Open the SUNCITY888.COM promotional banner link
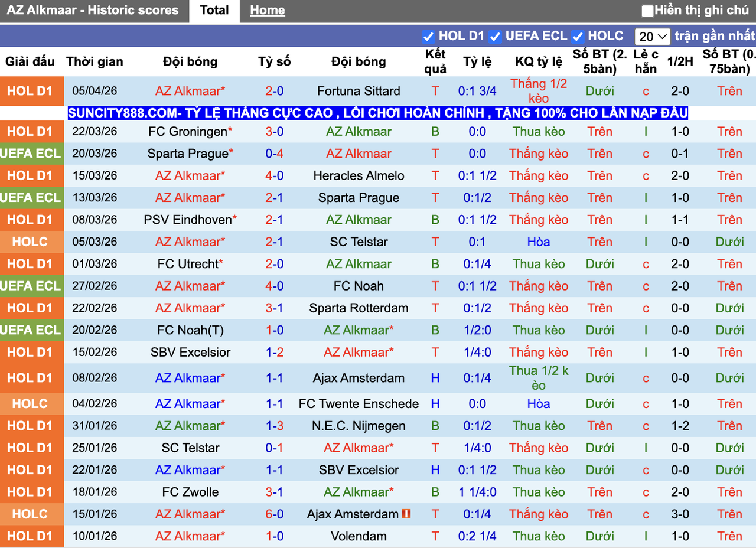 click(377, 113)
